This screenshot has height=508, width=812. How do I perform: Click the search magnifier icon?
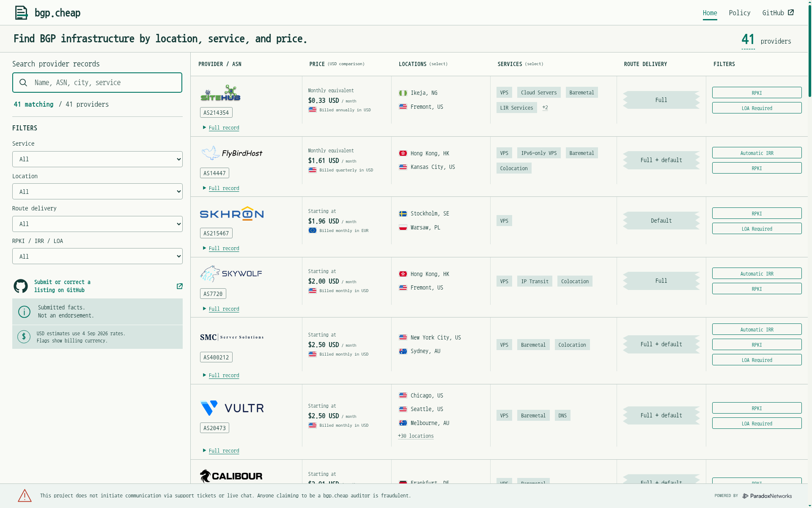(23, 83)
